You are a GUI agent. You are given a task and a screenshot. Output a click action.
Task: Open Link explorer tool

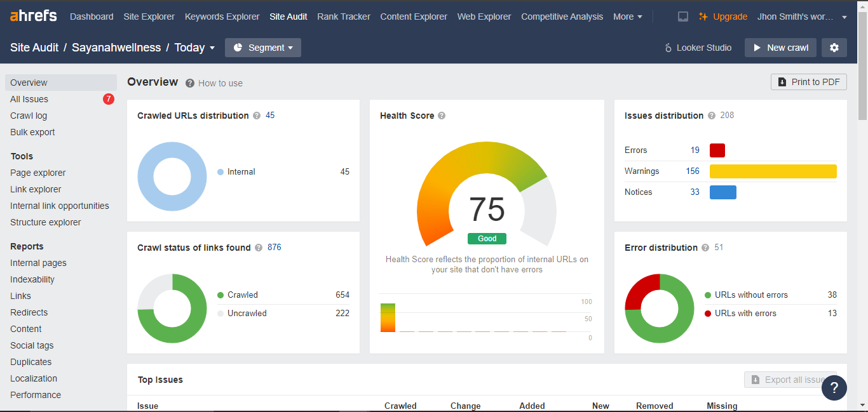tap(36, 189)
